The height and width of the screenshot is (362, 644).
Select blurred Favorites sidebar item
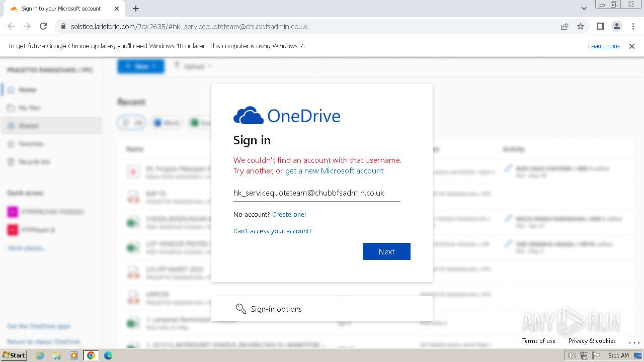coord(51,144)
